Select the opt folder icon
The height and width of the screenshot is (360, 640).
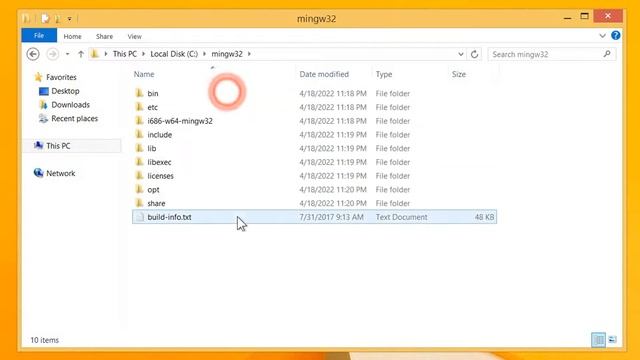pos(140,189)
